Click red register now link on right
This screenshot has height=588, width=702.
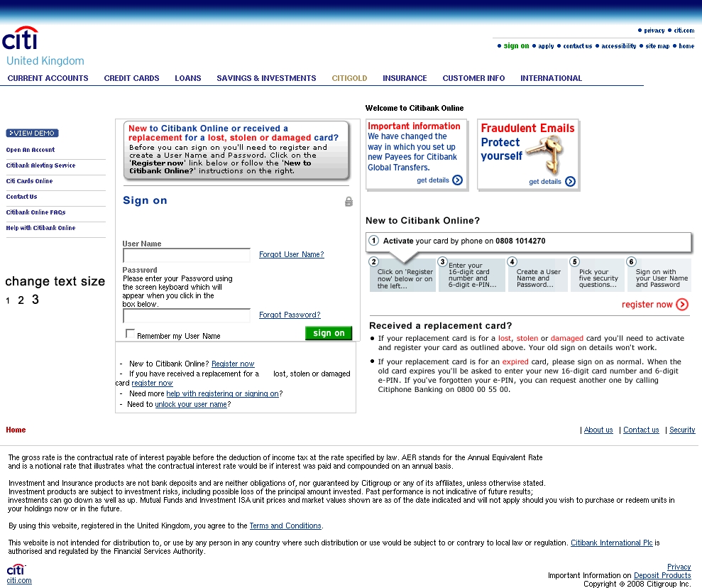[x=647, y=305]
